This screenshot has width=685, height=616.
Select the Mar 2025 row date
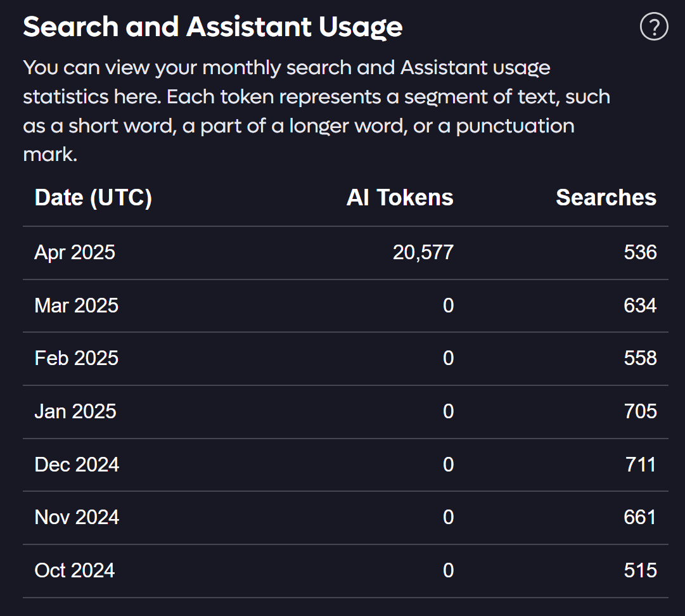pos(77,305)
